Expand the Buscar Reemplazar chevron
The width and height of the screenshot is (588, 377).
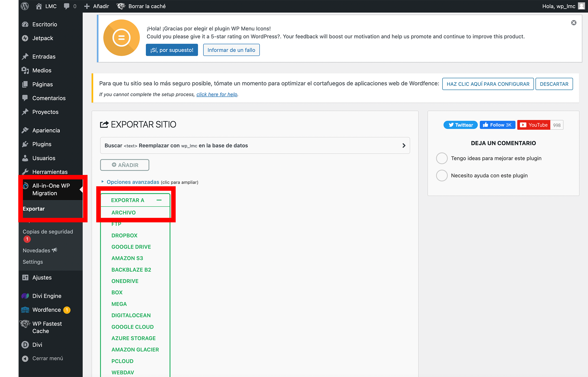pos(404,146)
